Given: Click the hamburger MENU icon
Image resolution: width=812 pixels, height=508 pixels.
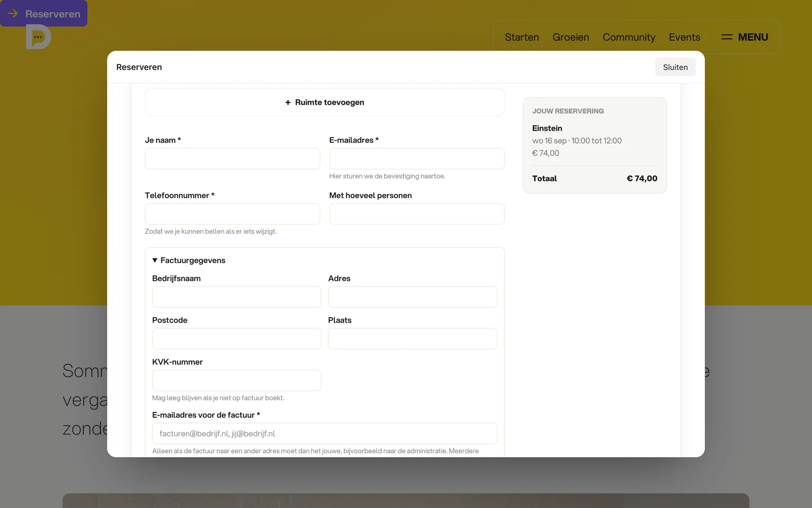Looking at the screenshot, I should click(x=727, y=37).
